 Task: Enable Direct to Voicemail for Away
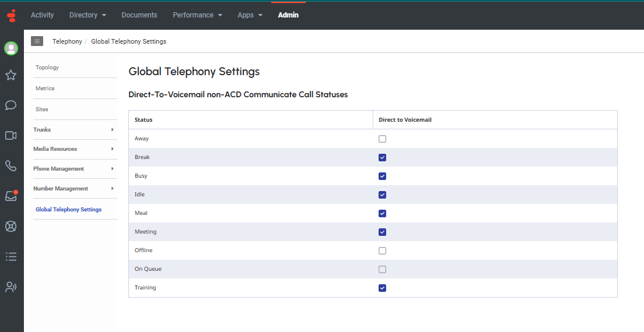pos(382,139)
